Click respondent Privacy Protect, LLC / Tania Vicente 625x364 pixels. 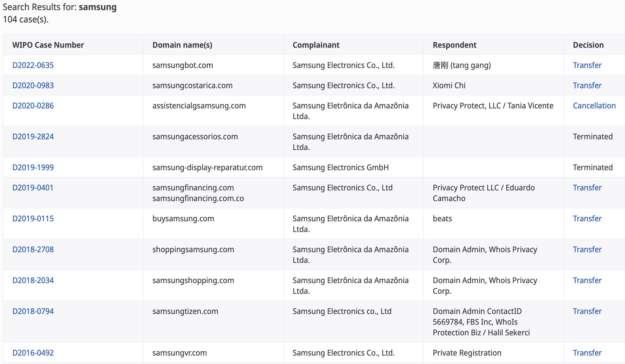[x=493, y=106]
